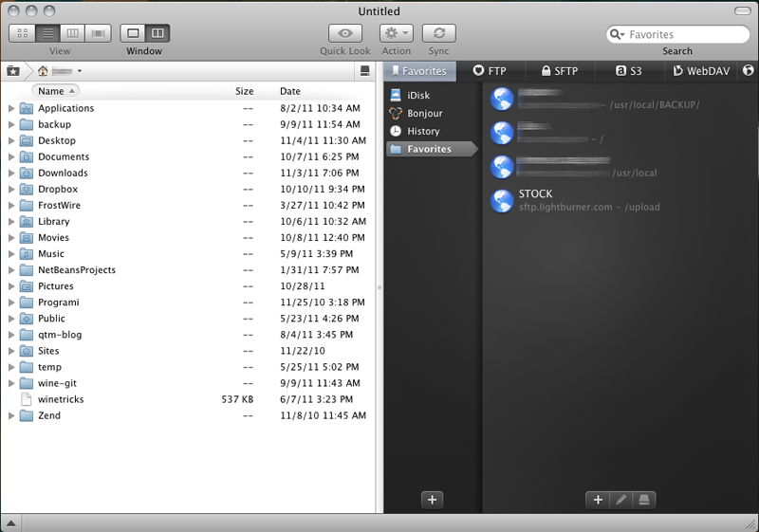Open the Action gear dropdown
759x532 pixels.
(396, 34)
